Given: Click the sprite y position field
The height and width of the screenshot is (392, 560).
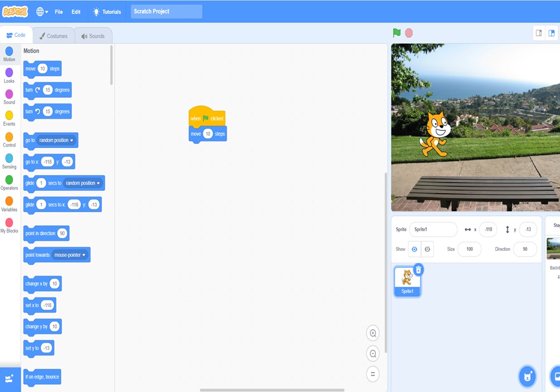Looking at the screenshot, I should (x=528, y=230).
